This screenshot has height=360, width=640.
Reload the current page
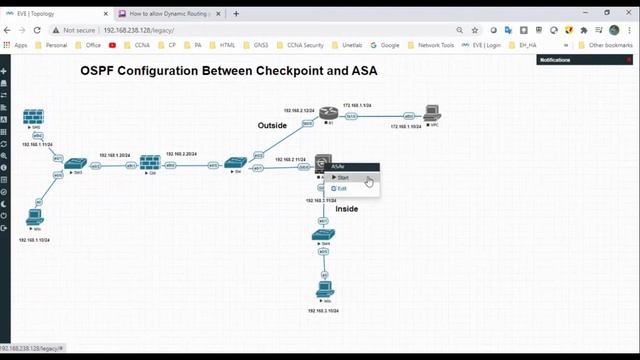pyautogui.click(x=37, y=30)
